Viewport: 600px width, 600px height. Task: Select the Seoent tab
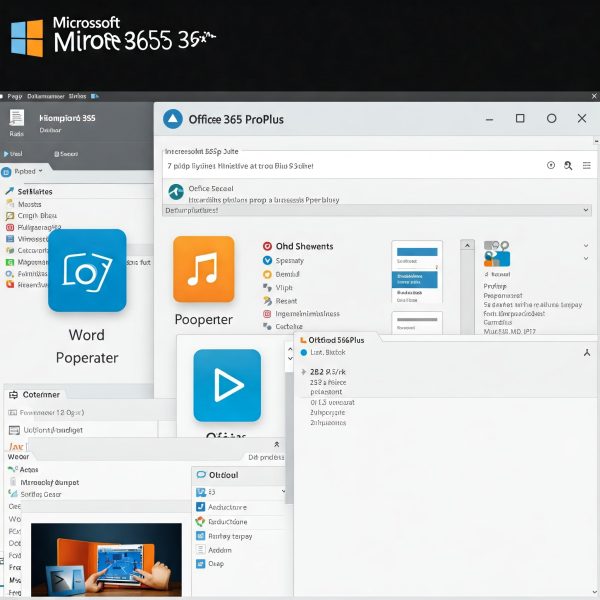pyautogui.click(x=66, y=154)
